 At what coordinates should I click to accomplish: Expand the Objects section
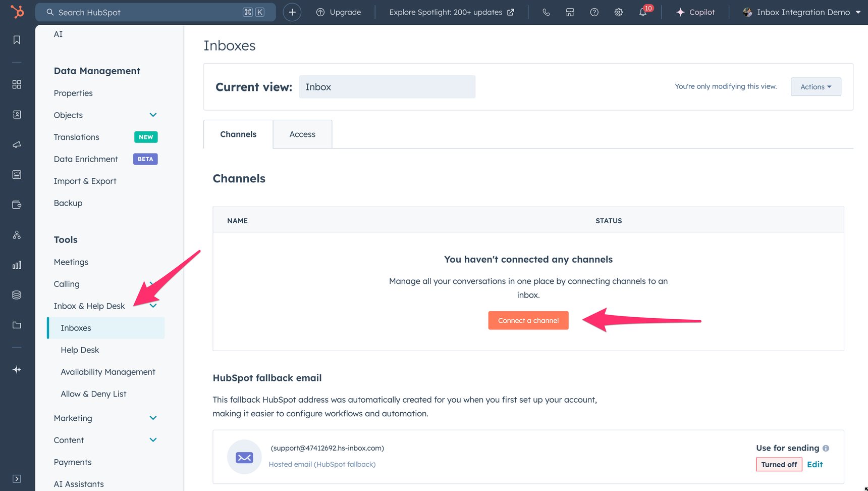pyautogui.click(x=153, y=115)
